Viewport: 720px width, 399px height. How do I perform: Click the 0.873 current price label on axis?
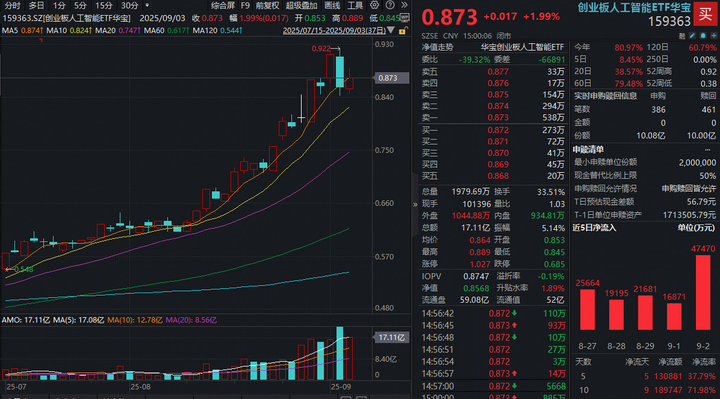[392, 78]
